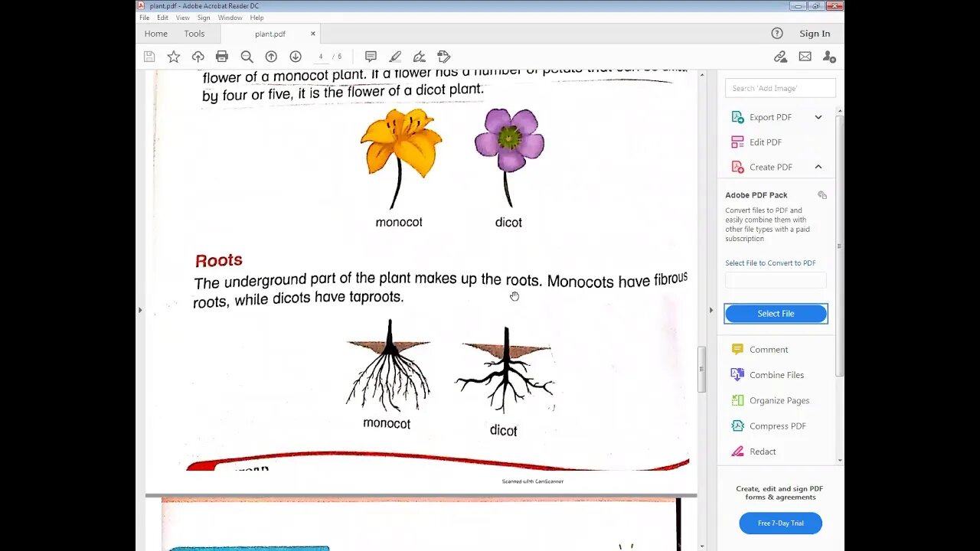980x551 pixels.
Task: Expand the left navigation pane arrow
Action: pos(139,310)
